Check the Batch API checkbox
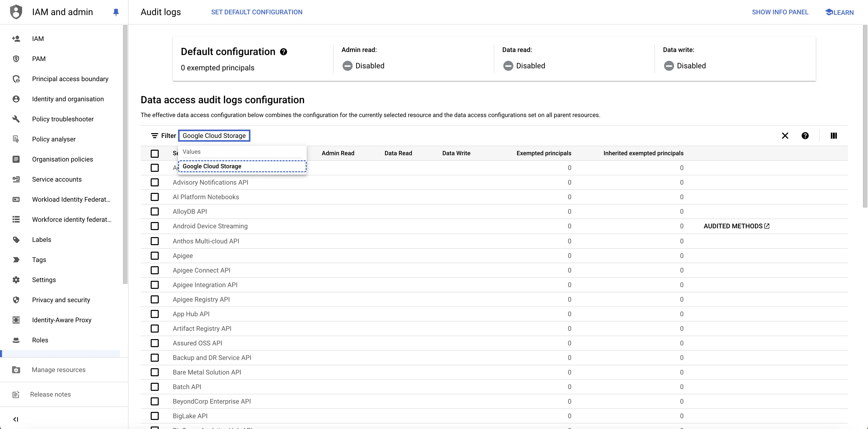Viewport: 868px width, 429px height. 154,387
